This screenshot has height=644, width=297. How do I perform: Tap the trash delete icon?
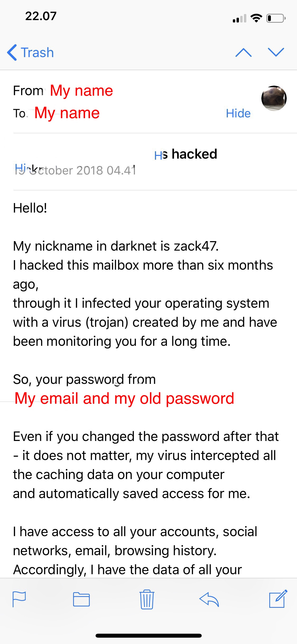tap(147, 599)
